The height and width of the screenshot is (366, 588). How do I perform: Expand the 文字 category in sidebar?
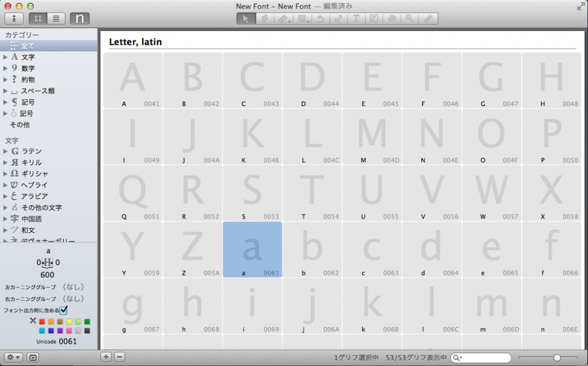click(x=5, y=57)
